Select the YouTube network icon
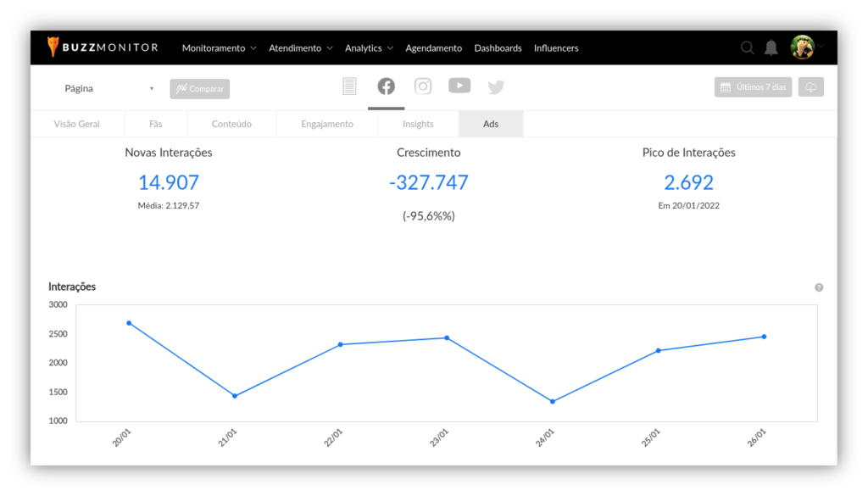 click(459, 86)
